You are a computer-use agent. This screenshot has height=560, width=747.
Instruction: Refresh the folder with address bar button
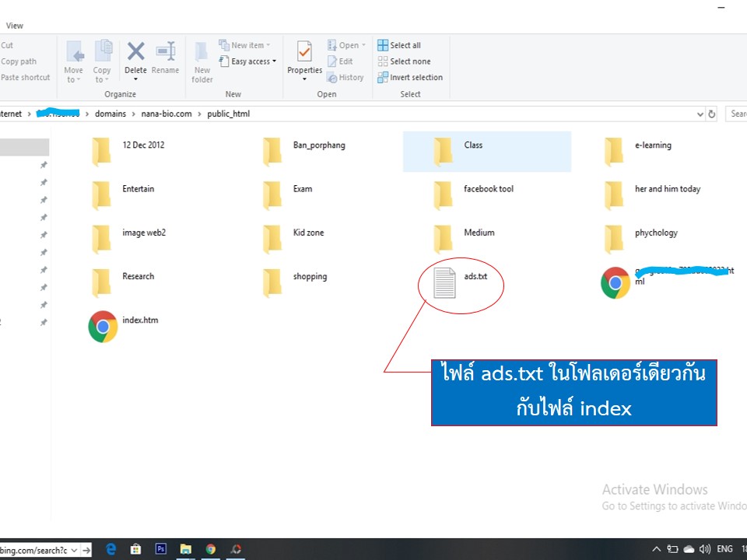pyautogui.click(x=711, y=114)
